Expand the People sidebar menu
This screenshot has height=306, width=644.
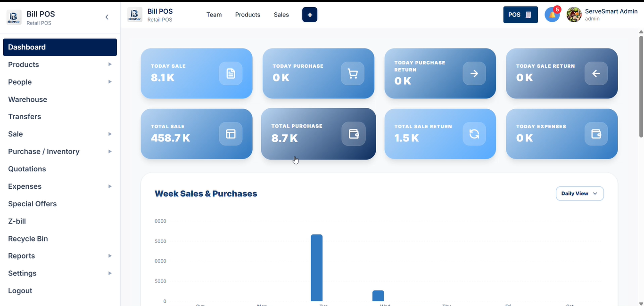coord(60,82)
